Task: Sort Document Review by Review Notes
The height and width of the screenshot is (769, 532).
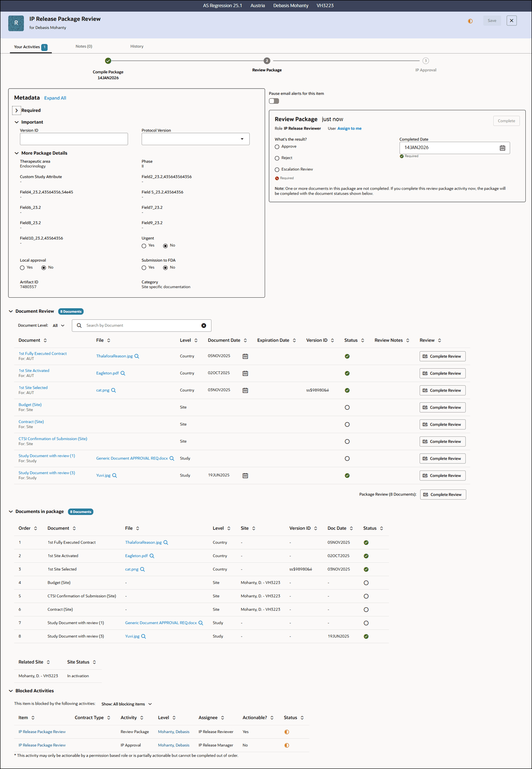Action: (x=408, y=340)
